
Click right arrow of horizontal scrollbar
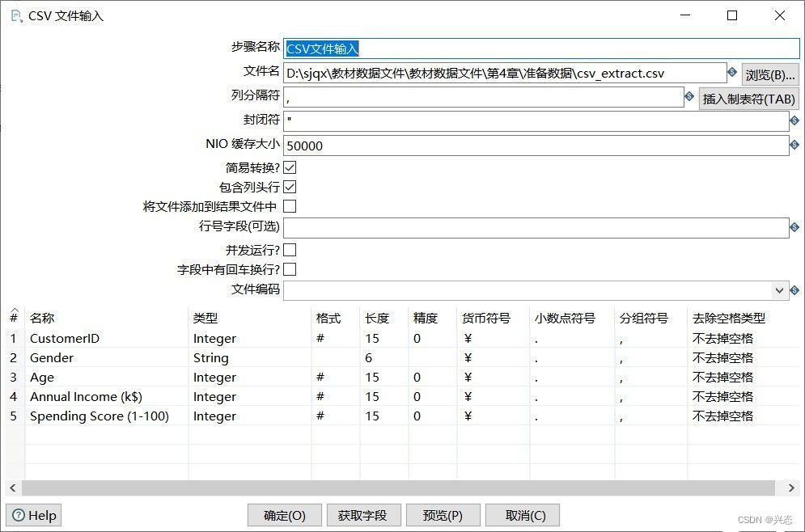point(791,488)
